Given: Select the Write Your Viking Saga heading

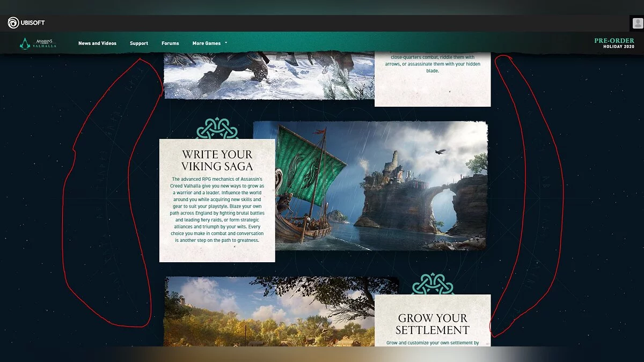Looking at the screenshot, I should tap(217, 160).
